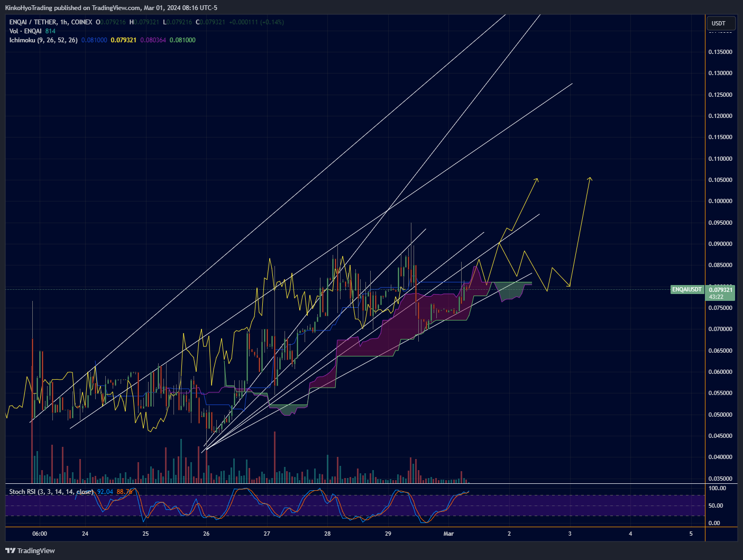Click the 28 date label on time axis
Screen dimensions: 743x560
[x=327, y=534]
